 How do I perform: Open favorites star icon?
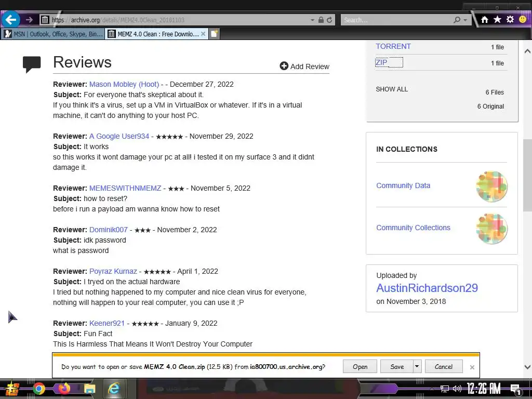(x=497, y=20)
